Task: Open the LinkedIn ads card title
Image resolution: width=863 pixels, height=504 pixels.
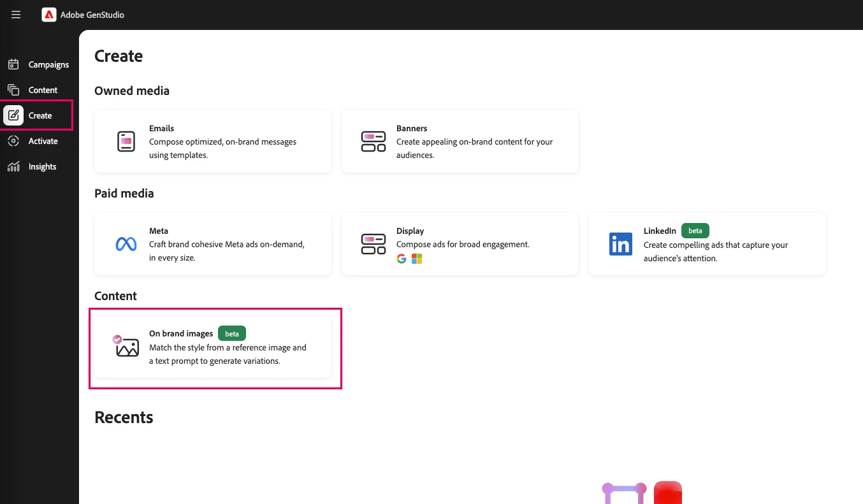Action: coord(660,231)
